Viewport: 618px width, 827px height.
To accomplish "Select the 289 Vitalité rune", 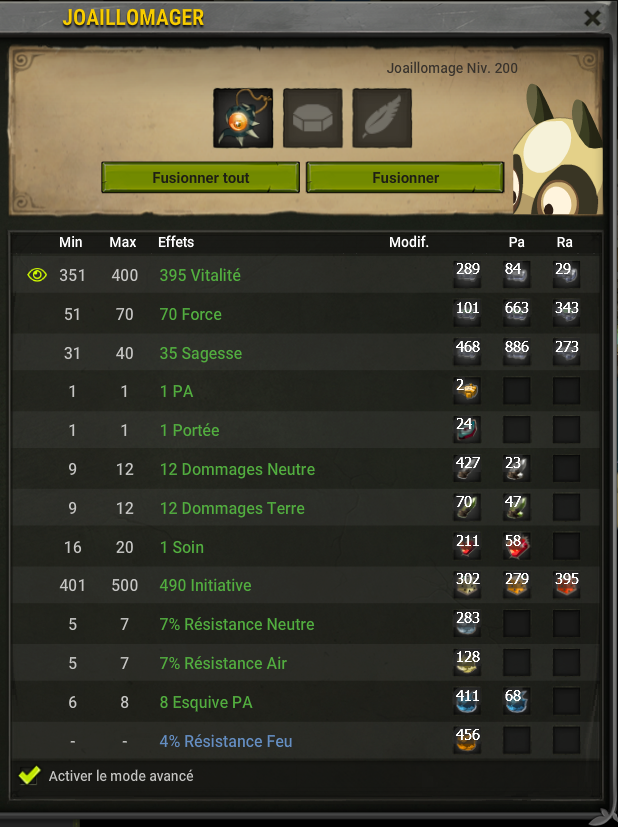I will (x=467, y=274).
